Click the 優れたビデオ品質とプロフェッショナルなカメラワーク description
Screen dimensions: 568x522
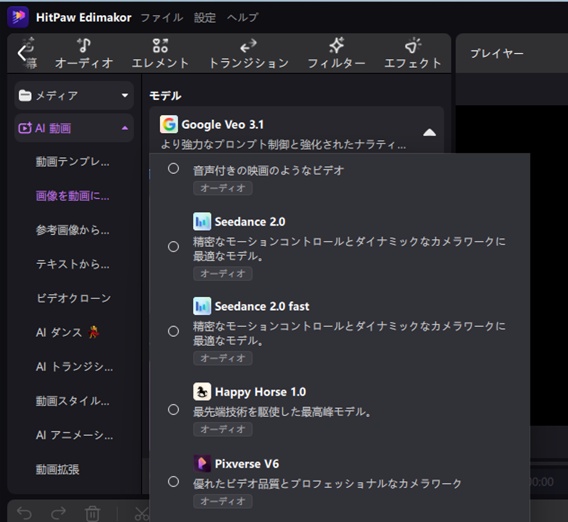pyautogui.click(x=327, y=484)
